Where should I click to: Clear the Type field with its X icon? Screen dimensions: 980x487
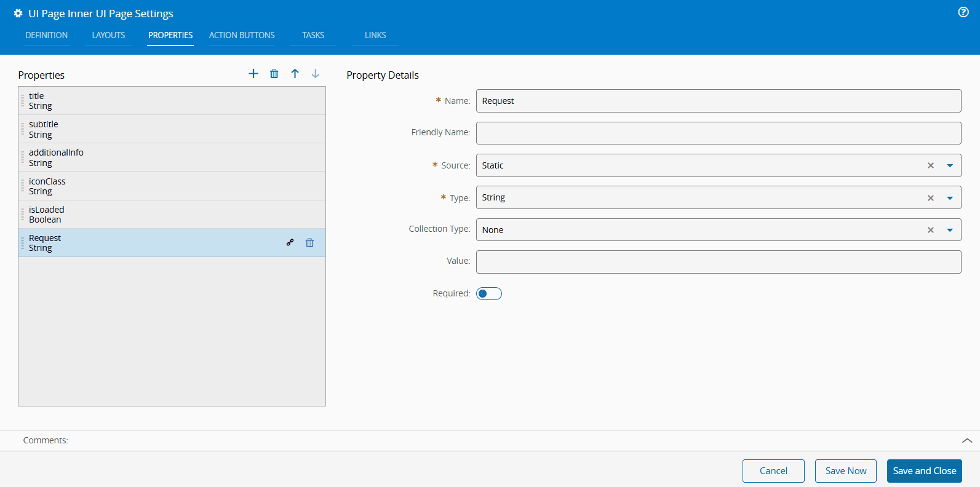click(x=931, y=198)
